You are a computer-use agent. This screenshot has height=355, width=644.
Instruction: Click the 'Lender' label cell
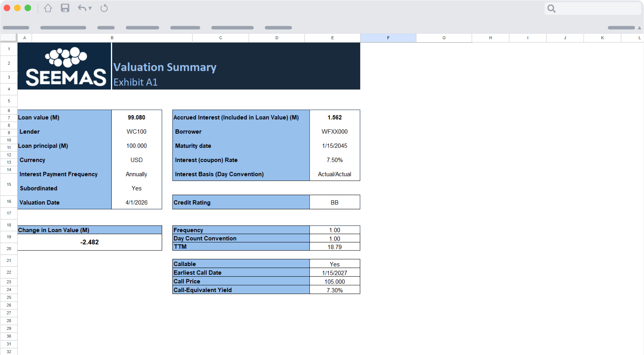click(65, 131)
